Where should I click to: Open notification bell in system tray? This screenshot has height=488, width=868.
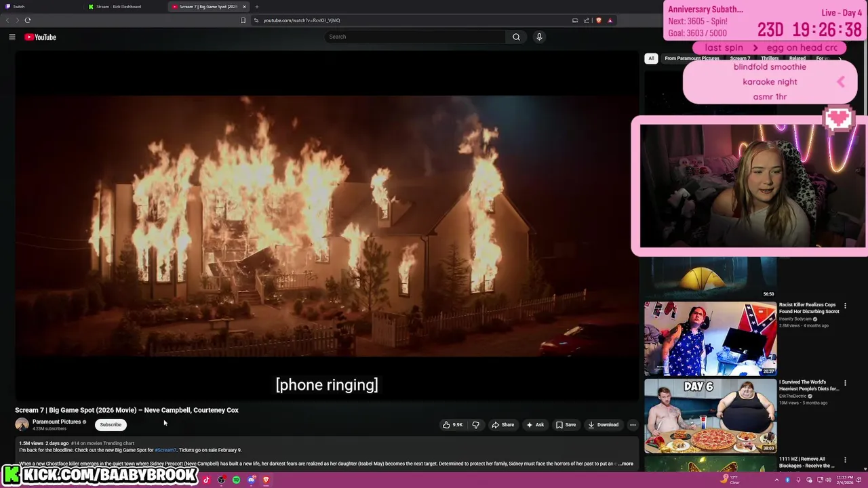pos(859,480)
